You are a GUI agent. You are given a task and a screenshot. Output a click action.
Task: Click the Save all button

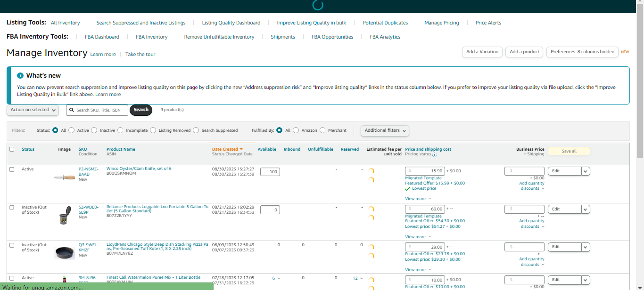click(x=569, y=151)
